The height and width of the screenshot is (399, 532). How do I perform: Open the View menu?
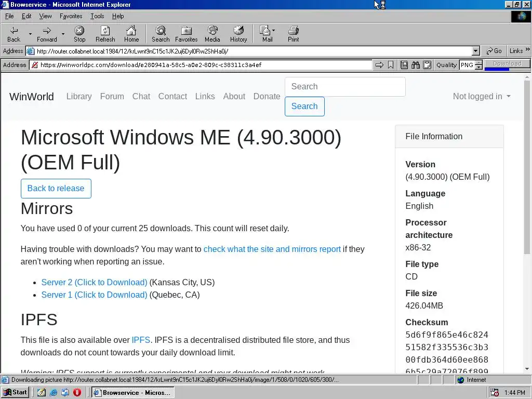[x=46, y=16]
